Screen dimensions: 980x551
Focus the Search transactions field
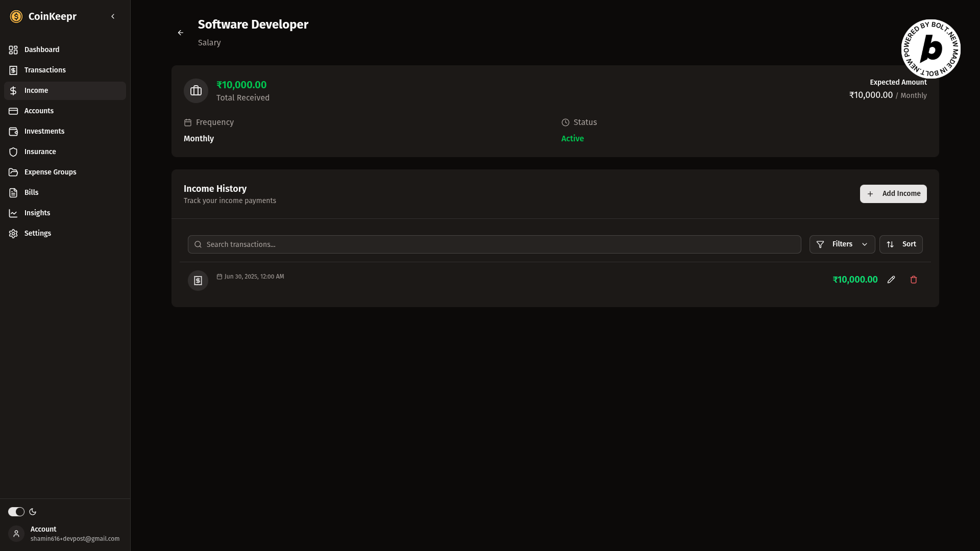(494, 244)
